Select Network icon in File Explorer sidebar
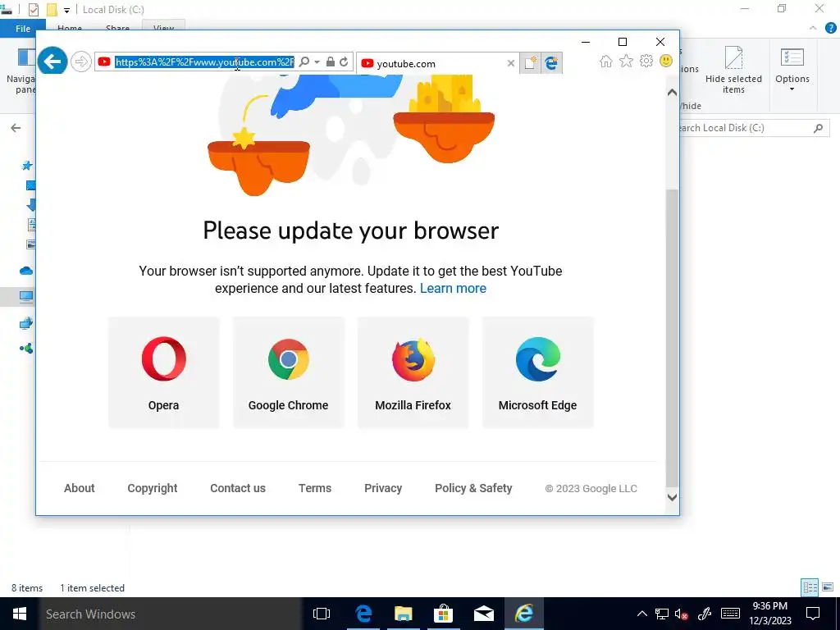The image size is (840, 630). click(x=26, y=323)
